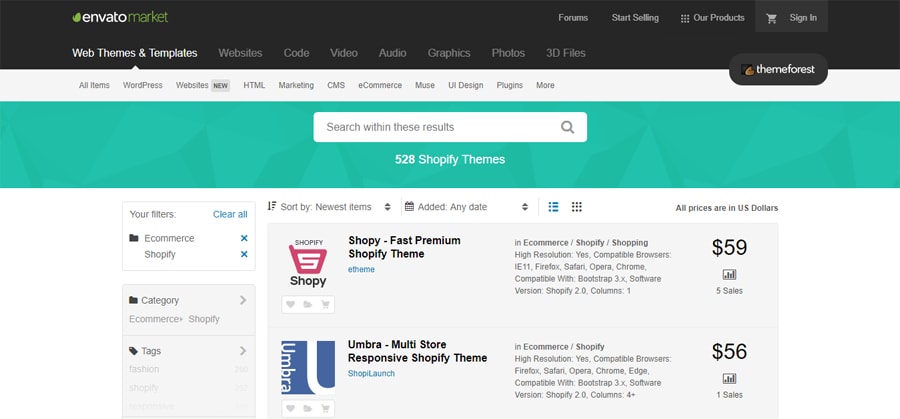
Task: Remove the Ecommerce filter
Action: [244, 238]
